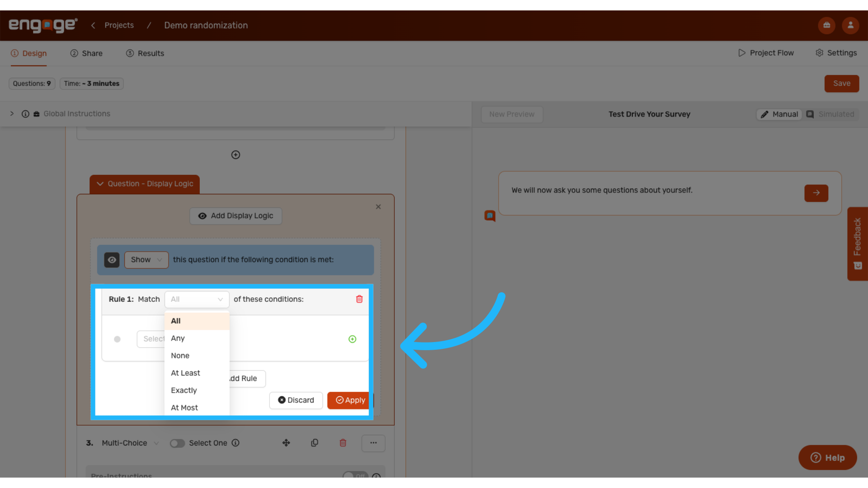
Task: Open the Help button
Action: tap(828, 458)
